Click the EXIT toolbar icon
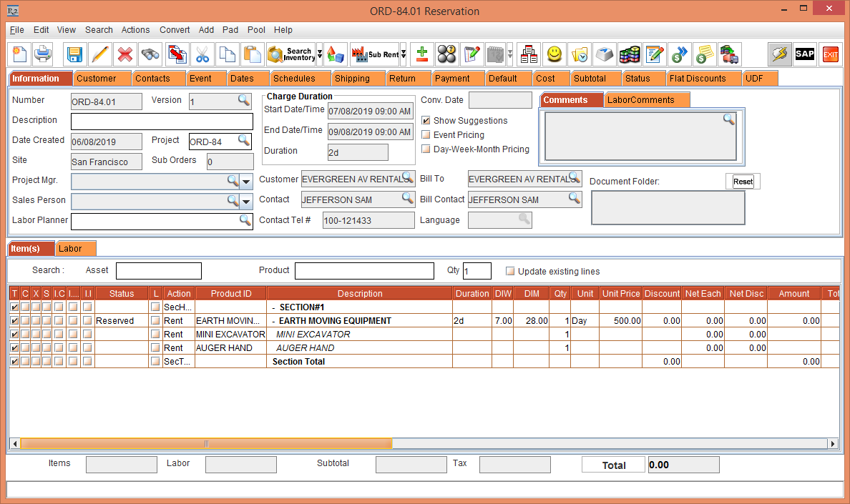The height and width of the screenshot is (504, 850). (831, 54)
